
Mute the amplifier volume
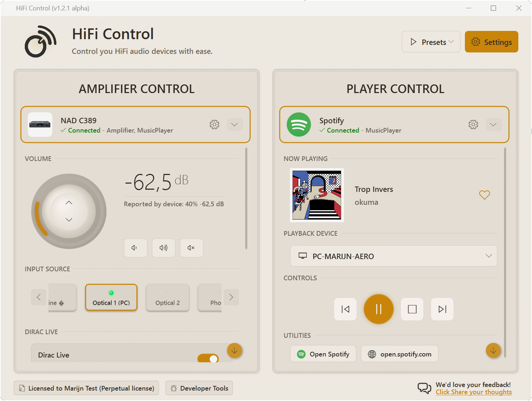191,248
